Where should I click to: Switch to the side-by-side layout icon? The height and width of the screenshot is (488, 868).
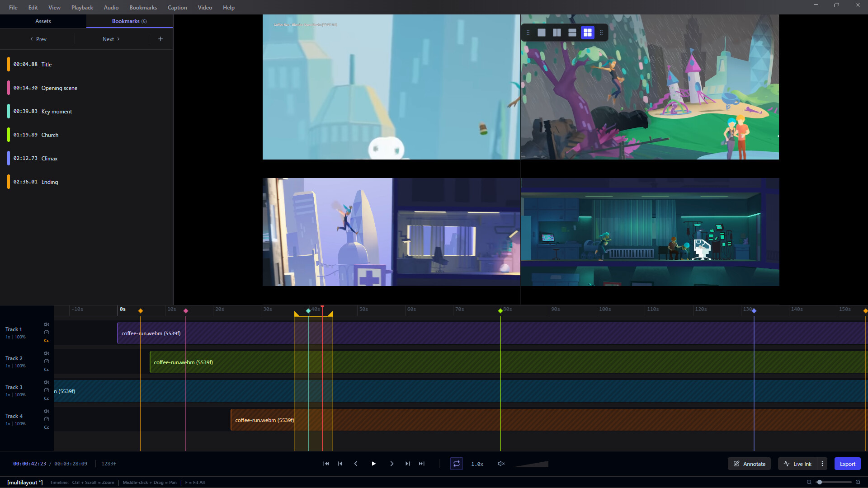(557, 33)
